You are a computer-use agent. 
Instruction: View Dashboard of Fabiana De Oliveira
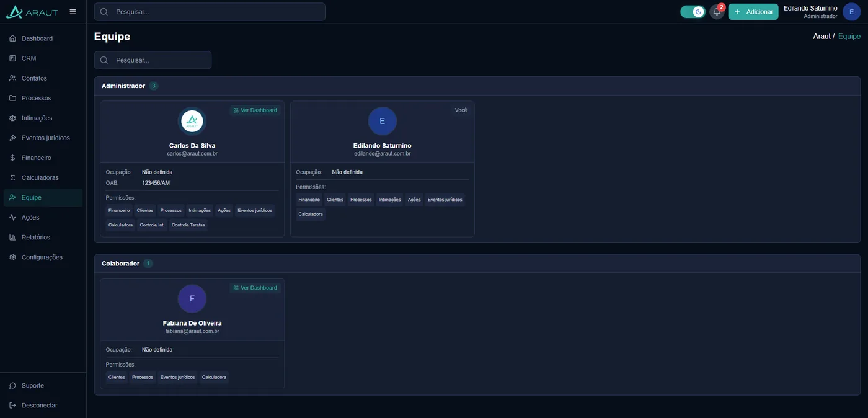[255, 288]
